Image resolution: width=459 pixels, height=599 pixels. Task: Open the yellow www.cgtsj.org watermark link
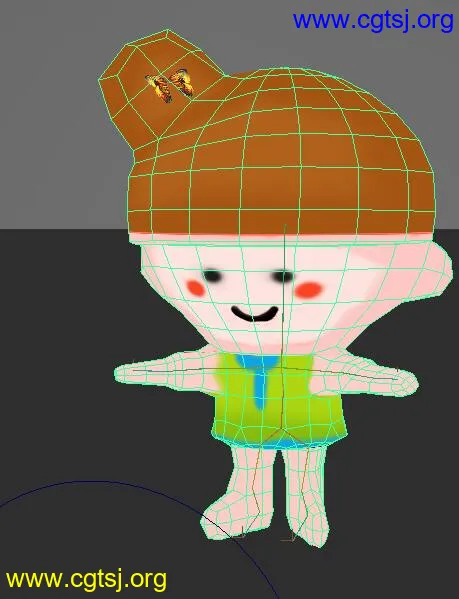pos(86,580)
